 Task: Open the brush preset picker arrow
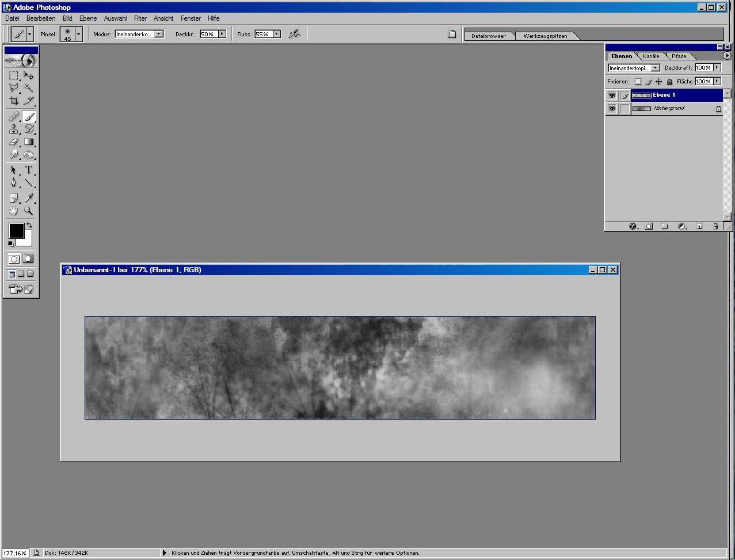pos(79,34)
